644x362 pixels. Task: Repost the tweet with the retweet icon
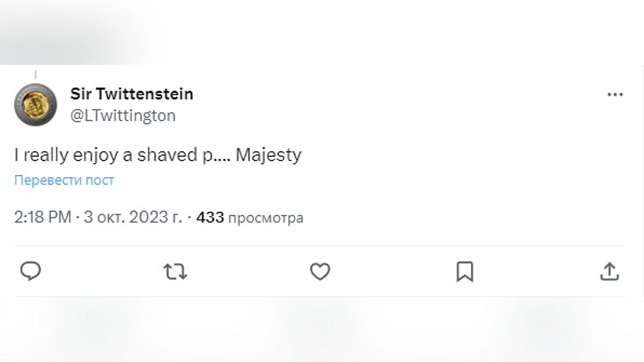(175, 272)
